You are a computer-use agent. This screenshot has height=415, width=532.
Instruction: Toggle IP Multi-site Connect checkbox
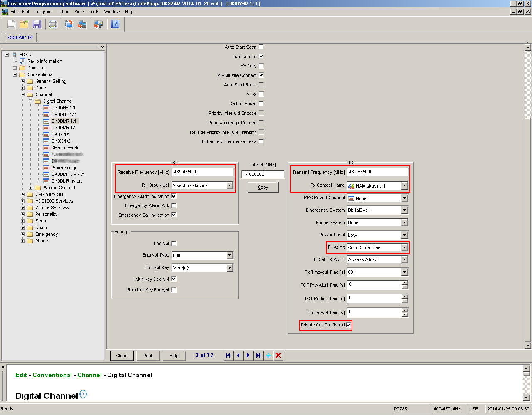261,75
